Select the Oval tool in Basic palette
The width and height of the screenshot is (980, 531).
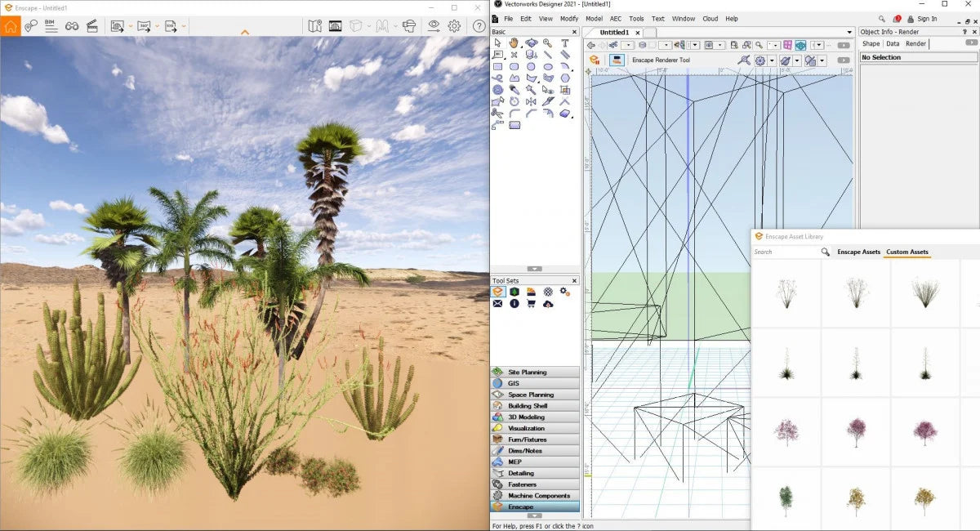coord(548,67)
